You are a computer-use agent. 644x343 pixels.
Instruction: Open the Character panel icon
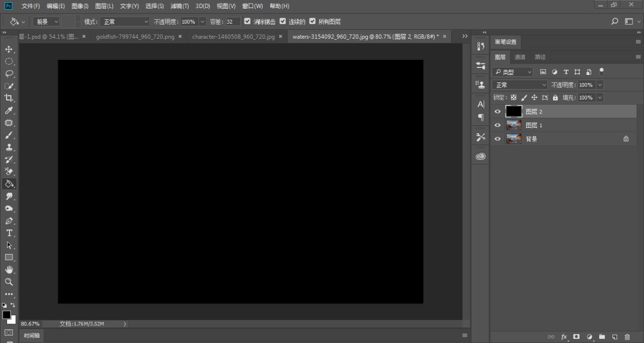(480, 105)
